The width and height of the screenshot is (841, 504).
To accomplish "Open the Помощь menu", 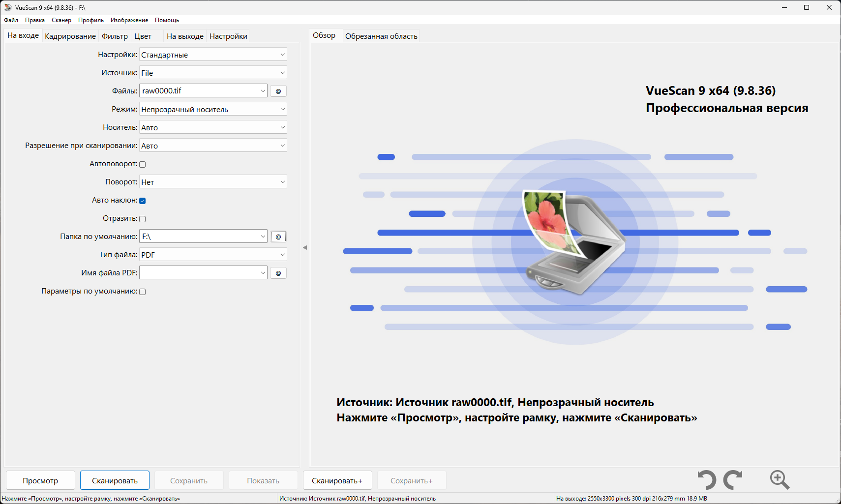I will click(167, 20).
